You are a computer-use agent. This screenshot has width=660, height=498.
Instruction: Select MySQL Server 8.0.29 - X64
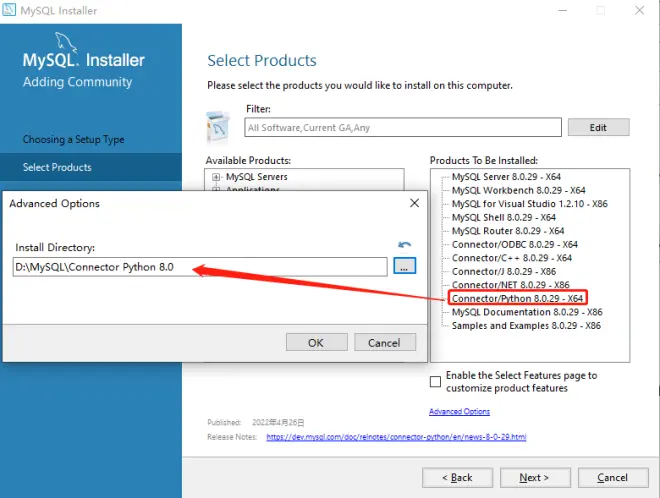pos(506,177)
